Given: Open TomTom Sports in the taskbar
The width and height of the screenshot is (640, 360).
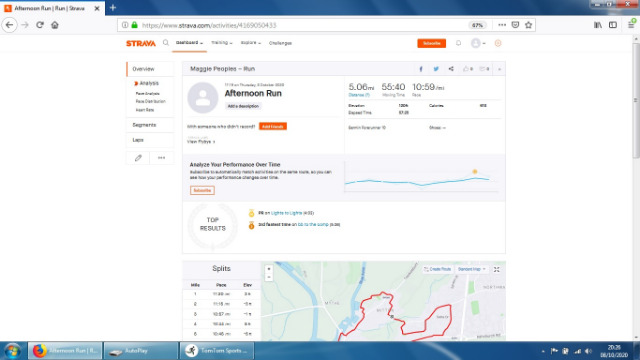Looking at the screenshot, I should (x=217, y=351).
